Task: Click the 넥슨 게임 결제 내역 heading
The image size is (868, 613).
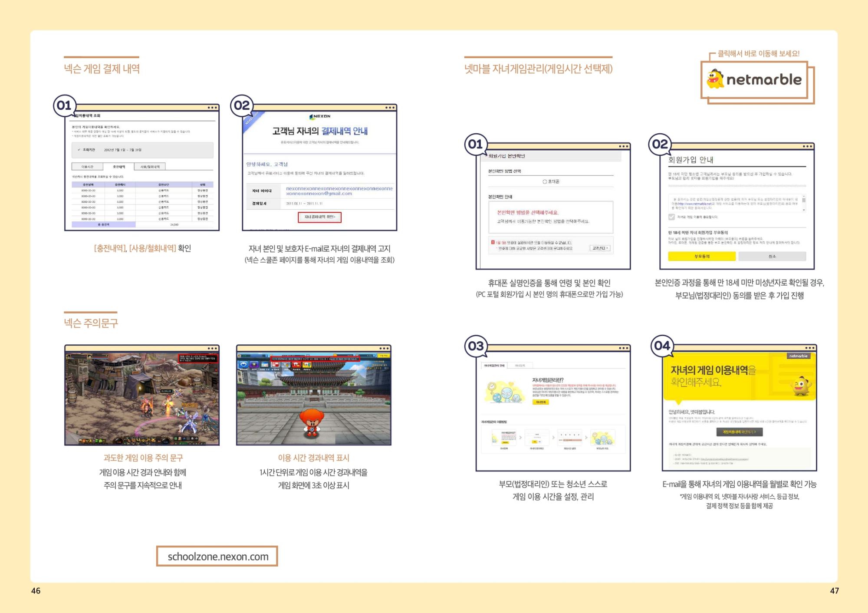Action: pos(102,69)
